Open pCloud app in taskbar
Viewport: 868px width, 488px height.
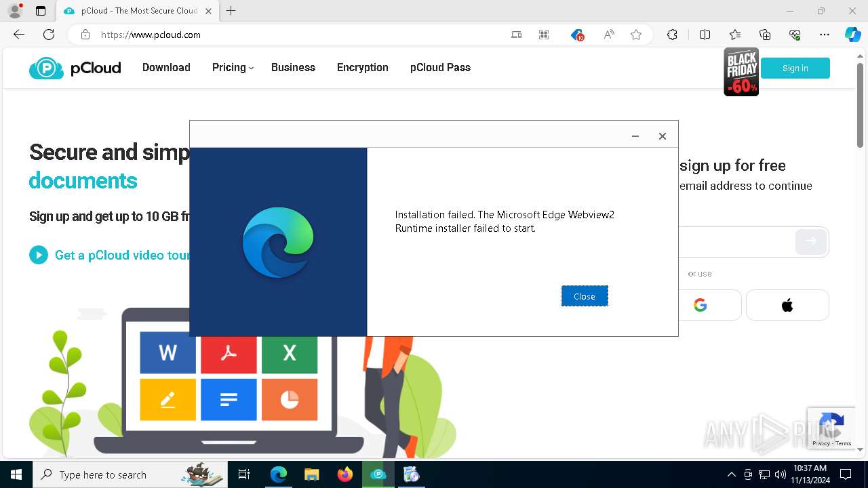(x=378, y=474)
